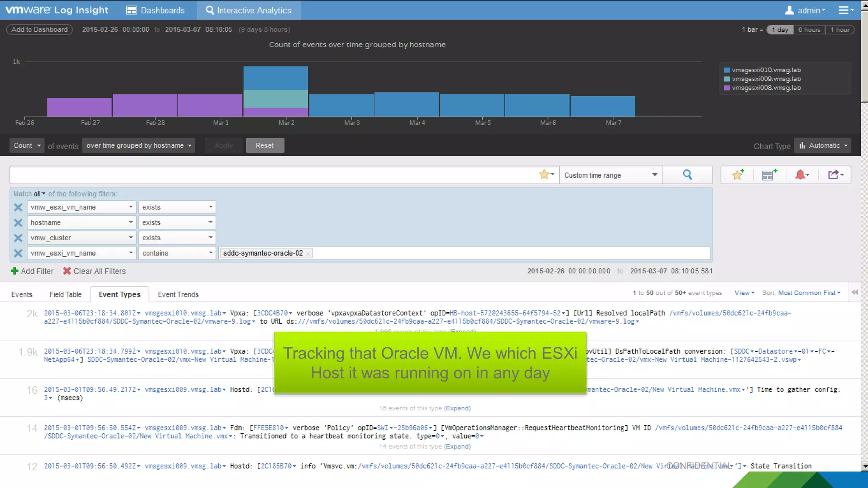Click Add to Dashboard button

pos(39,29)
